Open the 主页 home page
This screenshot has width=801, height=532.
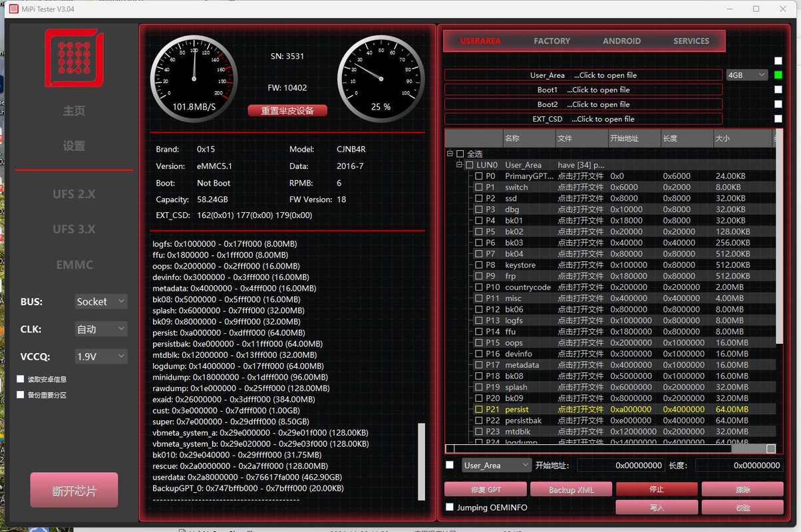(x=74, y=110)
